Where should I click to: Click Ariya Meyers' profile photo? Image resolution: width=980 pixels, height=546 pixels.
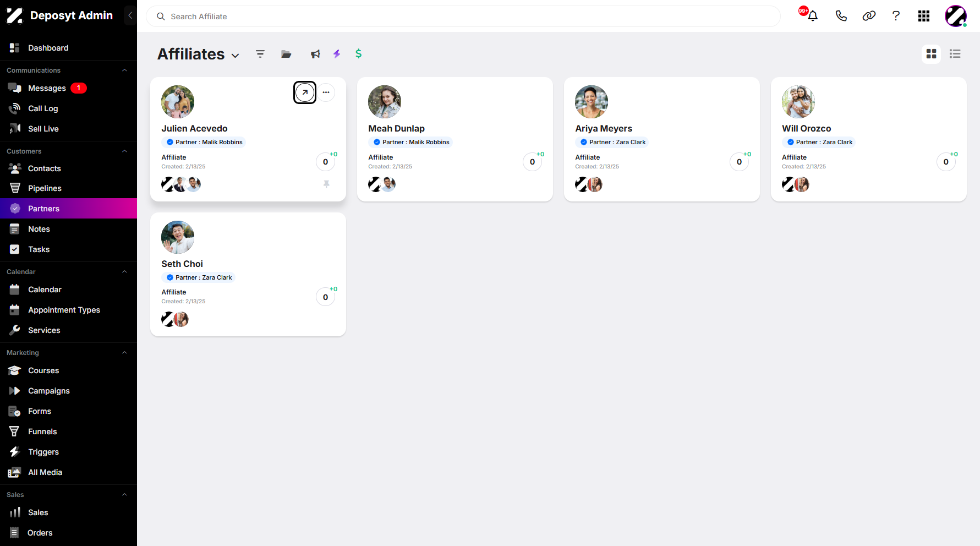pyautogui.click(x=592, y=102)
